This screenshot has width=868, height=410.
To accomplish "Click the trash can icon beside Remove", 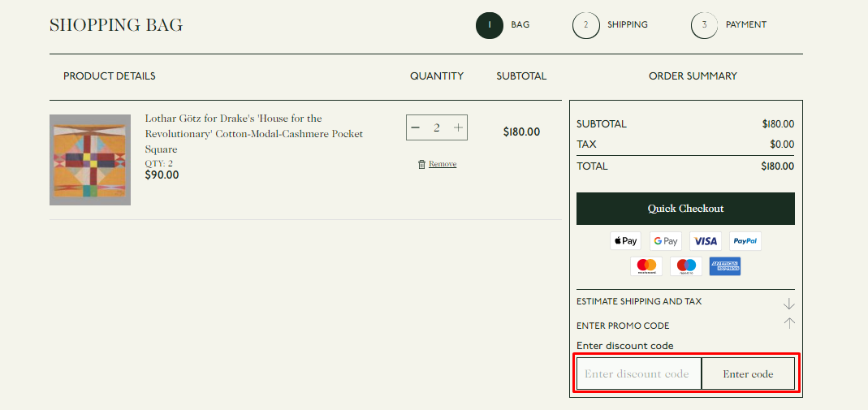I will tap(422, 164).
